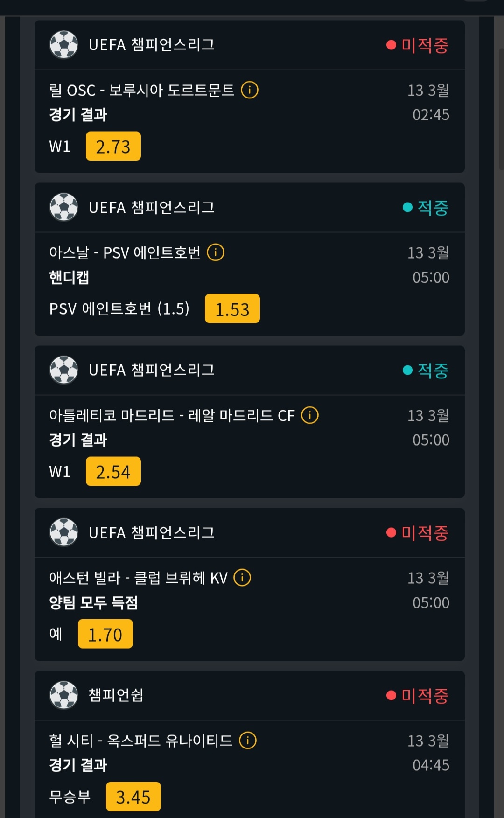The height and width of the screenshot is (818, 504).
Task: Select the 1.53 odds for PSV 에인트호번 handicap
Action: [x=232, y=309]
